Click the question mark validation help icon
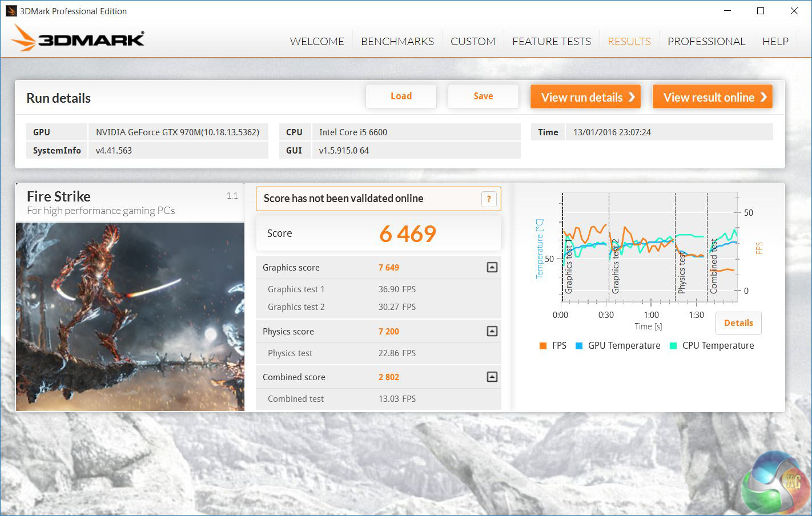This screenshot has width=812, height=516. point(489,199)
